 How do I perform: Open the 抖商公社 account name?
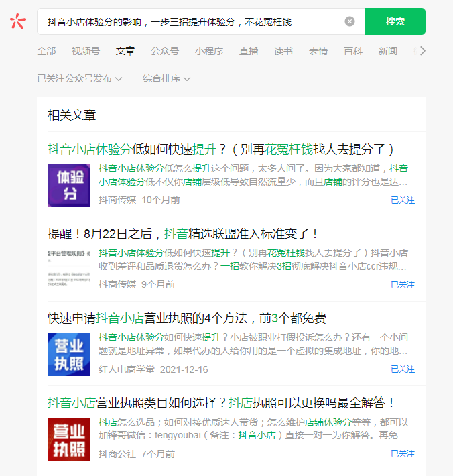pos(117,454)
